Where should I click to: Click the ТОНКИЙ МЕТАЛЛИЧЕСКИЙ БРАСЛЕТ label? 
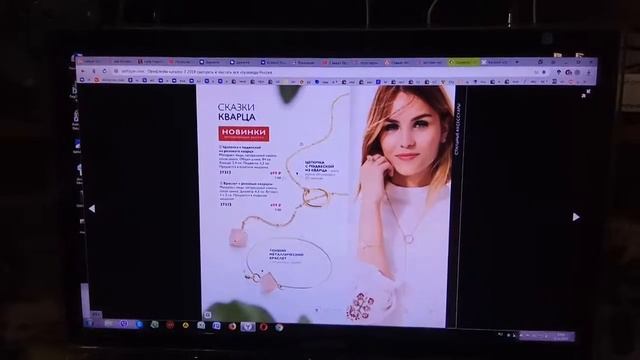pos(286,254)
